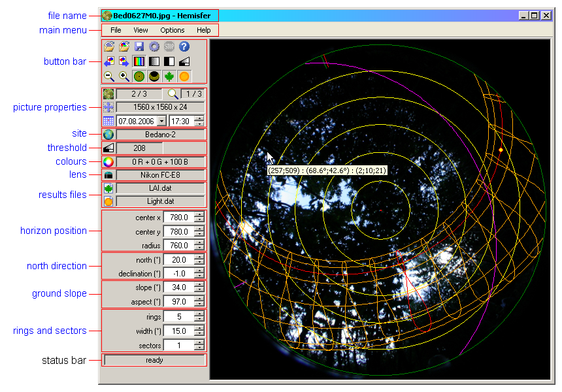Go to next picture with right arrow icon
This screenshot has width=562, height=392.
(x=124, y=61)
